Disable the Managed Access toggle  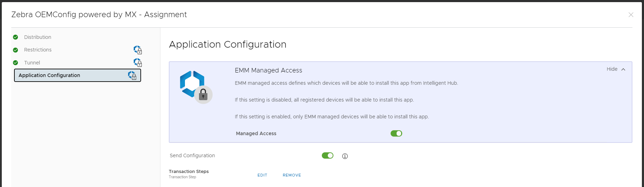click(x=396, y=133)
